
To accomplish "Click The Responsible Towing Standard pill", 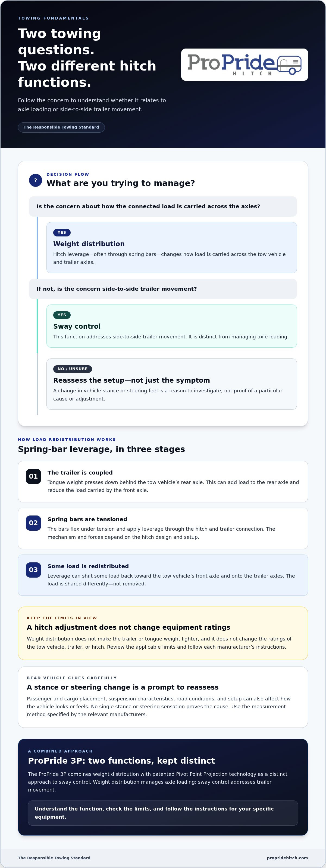I will pos(61,127).
